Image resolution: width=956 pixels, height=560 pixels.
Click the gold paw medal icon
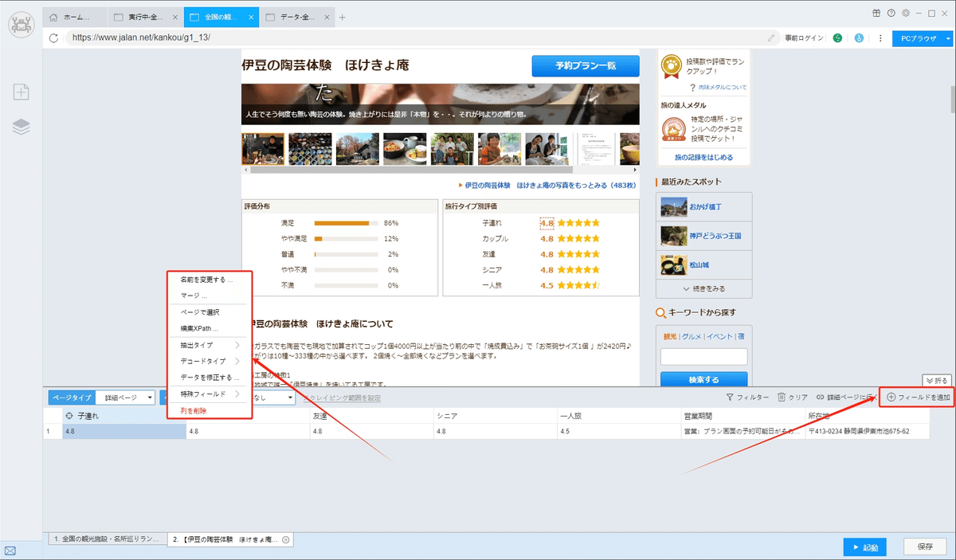pyautogui.click(x=672, y=66)
